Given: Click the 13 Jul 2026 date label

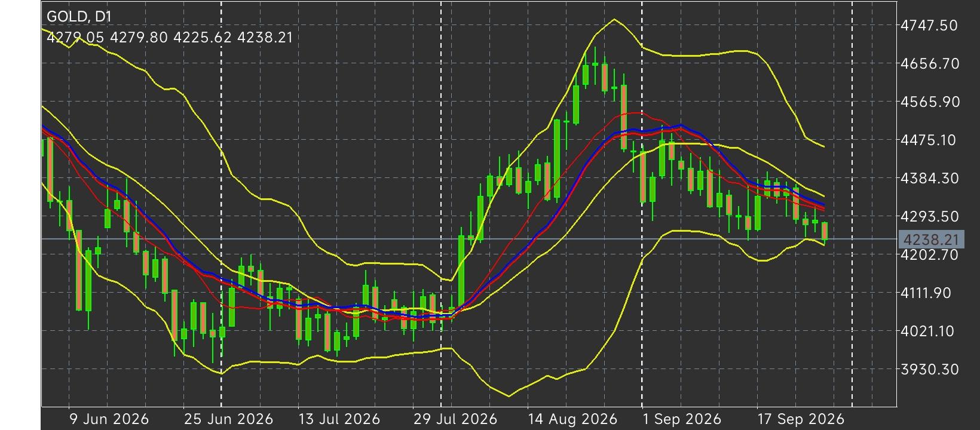Looking at the screenshot, I should 339,419.
